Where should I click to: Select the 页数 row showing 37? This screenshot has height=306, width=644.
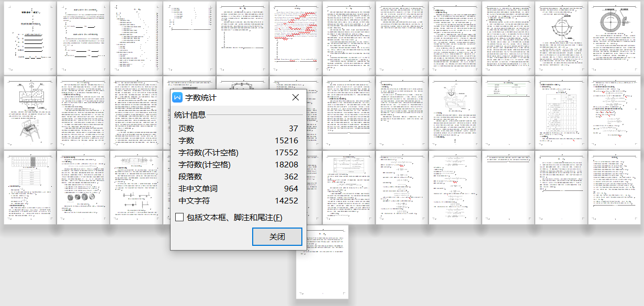point(235,128)
